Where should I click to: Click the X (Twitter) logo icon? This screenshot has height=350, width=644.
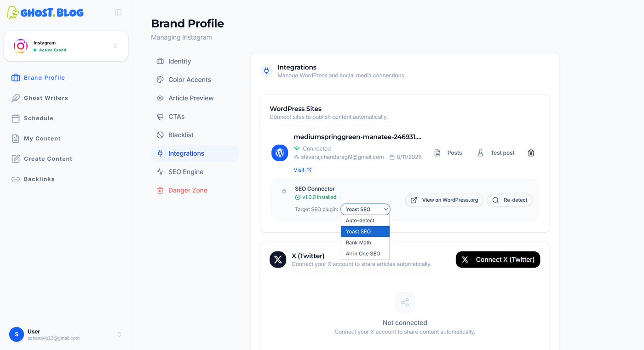pyautogui.click(x=278, y=259)
